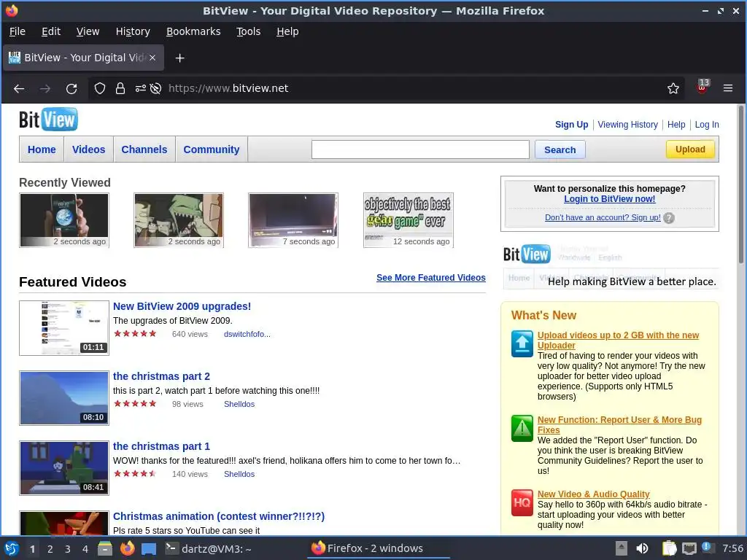
Task: Switch to the Videos navigation tab
Action: coord(88,149)
